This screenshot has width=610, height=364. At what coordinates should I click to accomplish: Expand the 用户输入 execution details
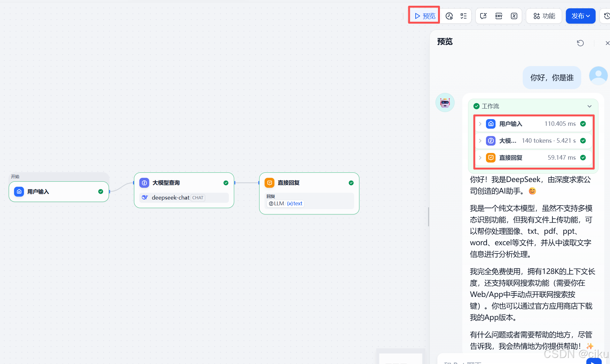click(x=480, y=124)
